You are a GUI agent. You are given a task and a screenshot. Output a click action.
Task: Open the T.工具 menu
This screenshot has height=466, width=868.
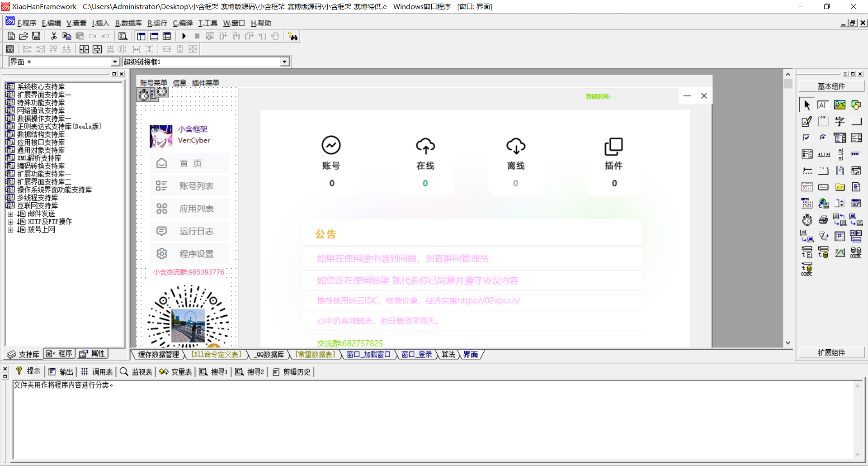pyautogui.click(x=208, y=23)
